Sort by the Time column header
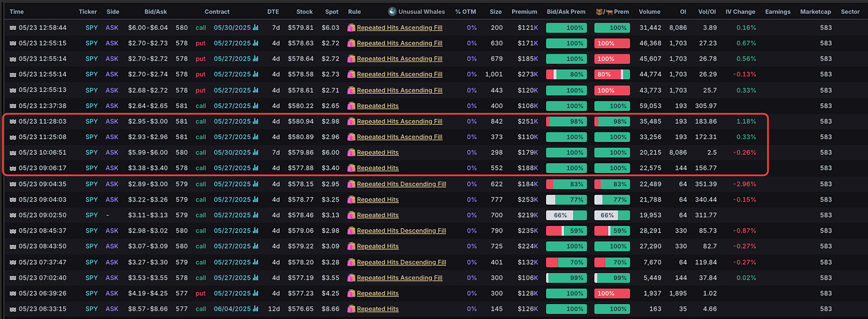The image size is (868, 319). pos(17,12)
